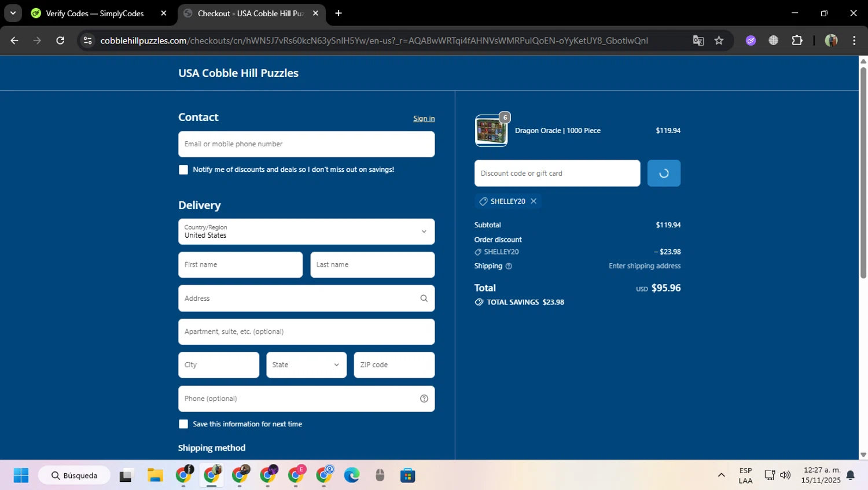Open a new browser tab
This screenshot has width=868, height=490.
[x=339, y=13]
